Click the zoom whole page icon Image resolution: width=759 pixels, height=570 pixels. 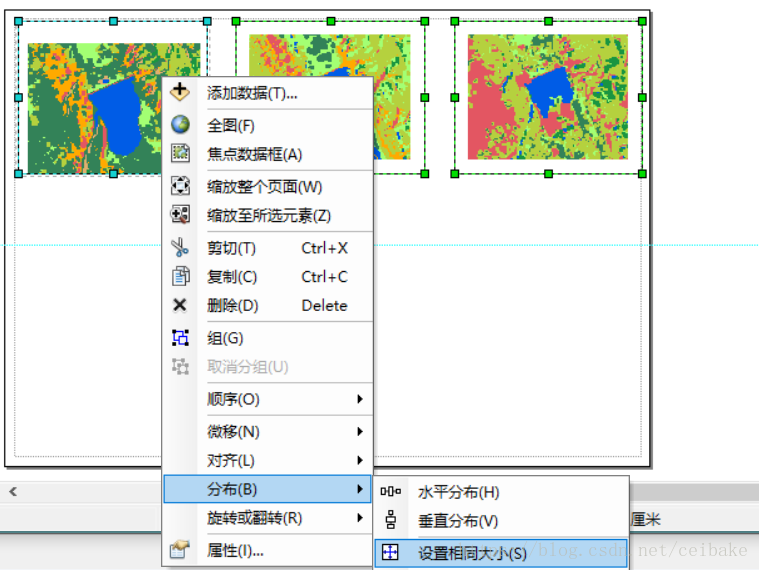[180, 186]
